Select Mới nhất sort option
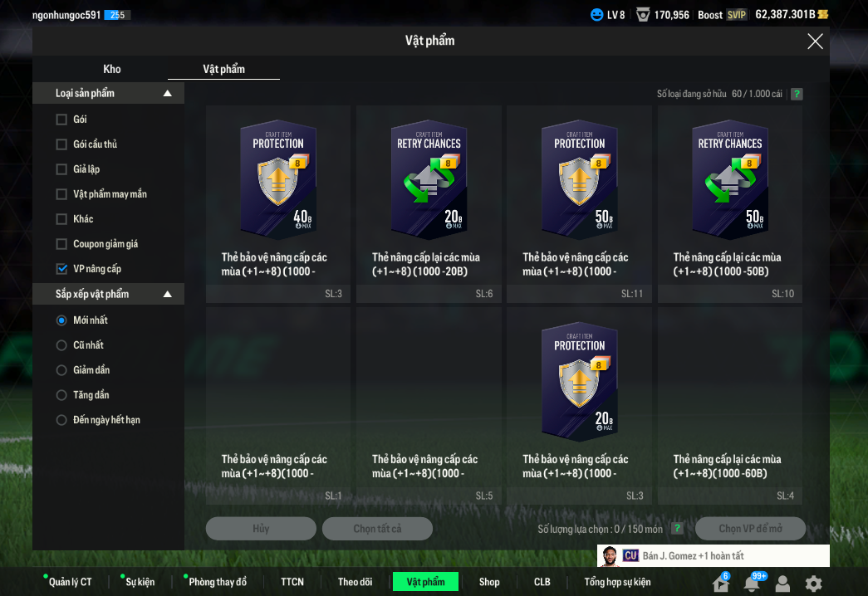868x596 pixels. coord(61,320)
